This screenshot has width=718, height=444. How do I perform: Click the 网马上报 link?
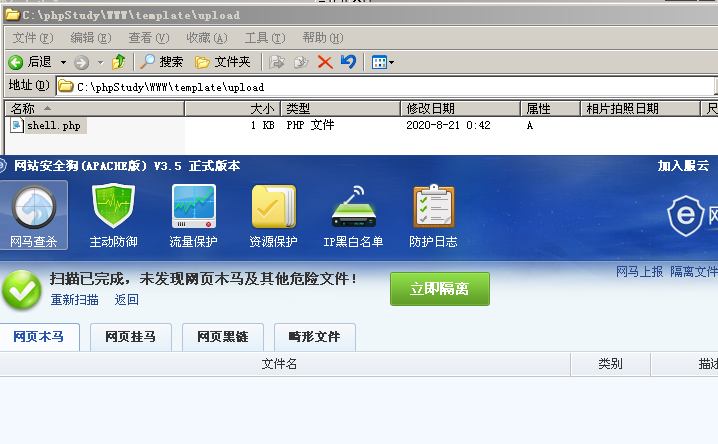[639, 271]
